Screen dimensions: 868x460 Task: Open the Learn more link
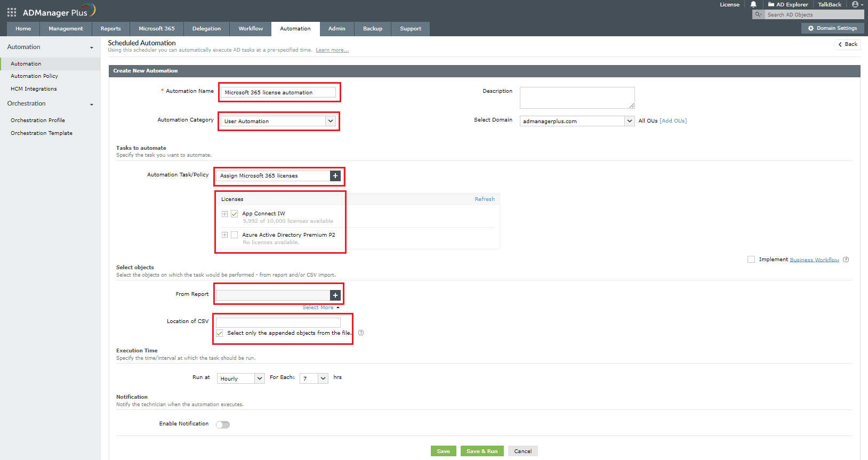tap(332, 50)
